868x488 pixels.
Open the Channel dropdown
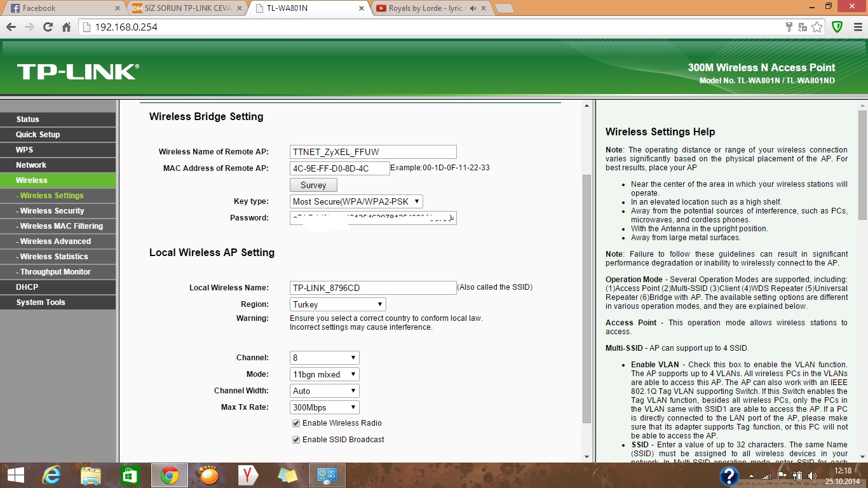tap(325, 358)
